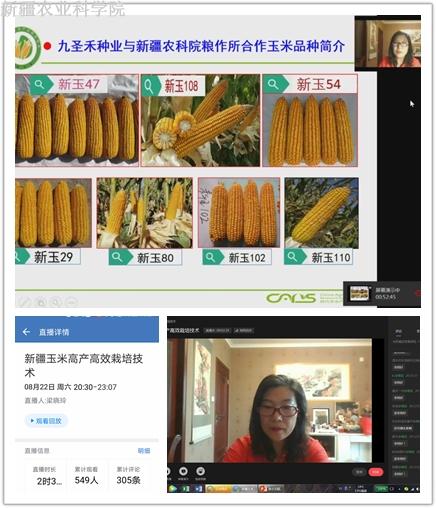Click the 观看回放 replay button

coord(46,421)
